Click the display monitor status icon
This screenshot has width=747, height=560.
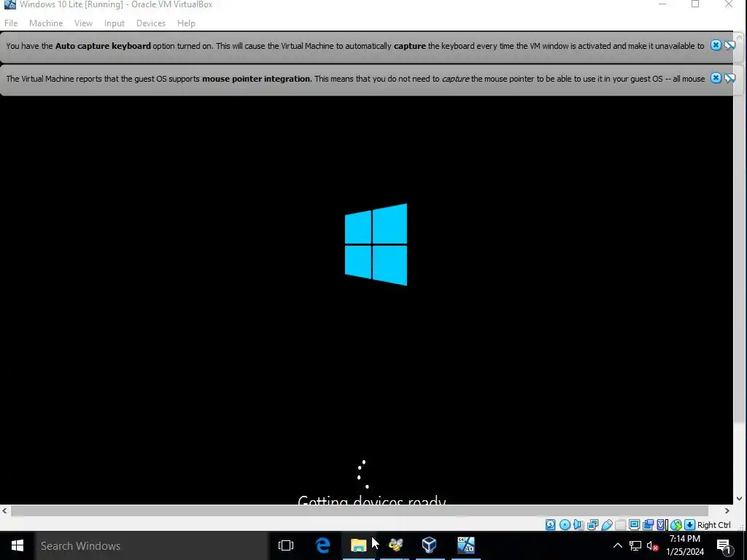click(634, 525)
